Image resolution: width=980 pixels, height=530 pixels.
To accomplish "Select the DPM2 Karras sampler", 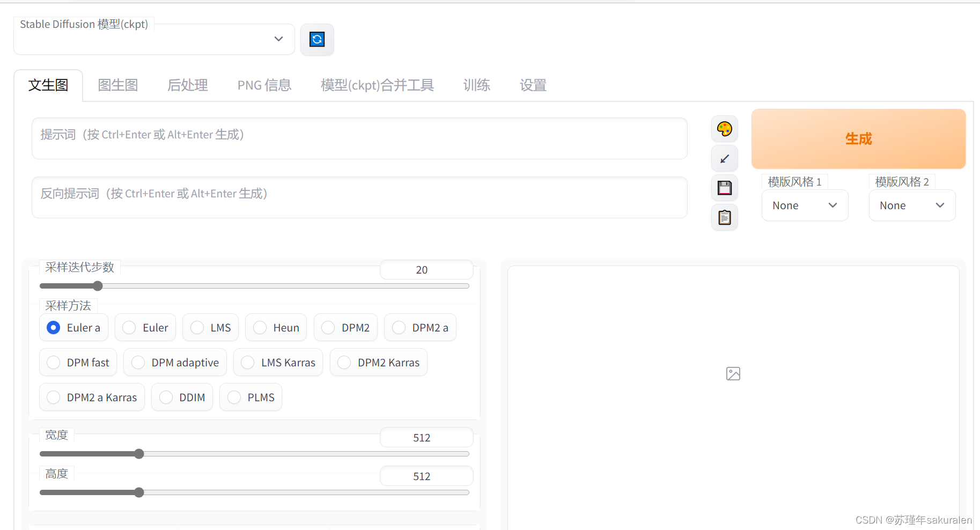I will [378, 363].
